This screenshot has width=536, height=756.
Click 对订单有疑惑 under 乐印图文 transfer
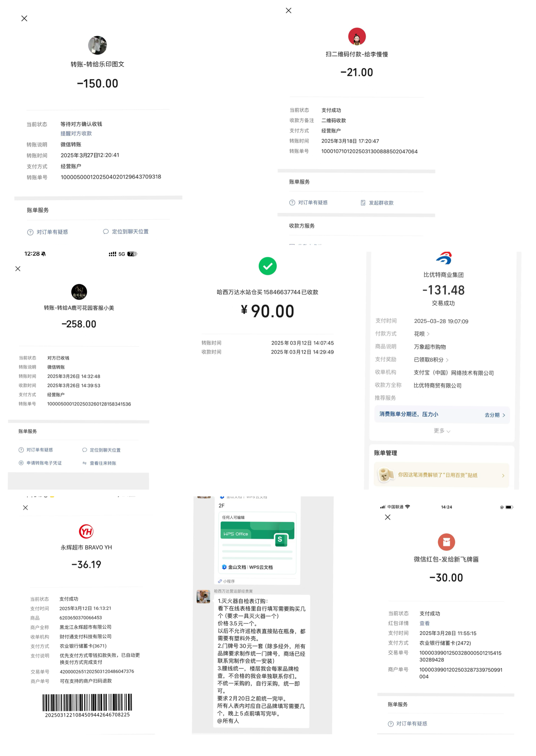click(x=48, y=232)
